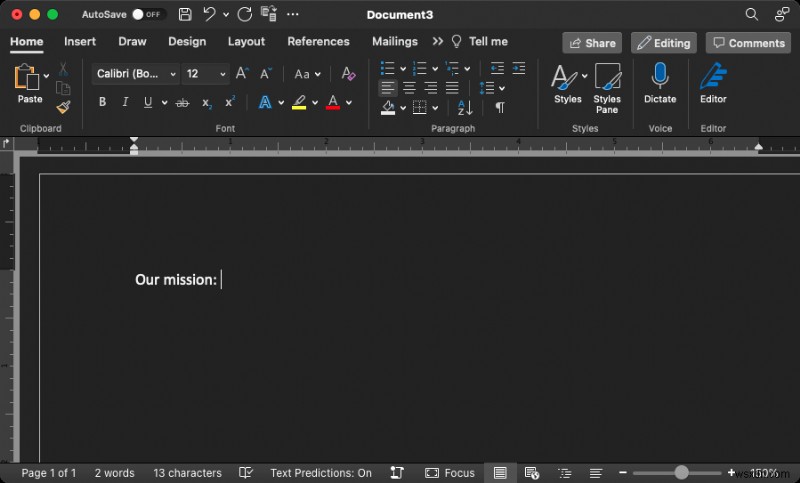Click the Tell me search field
800x483 pixels.
point(480,41)
